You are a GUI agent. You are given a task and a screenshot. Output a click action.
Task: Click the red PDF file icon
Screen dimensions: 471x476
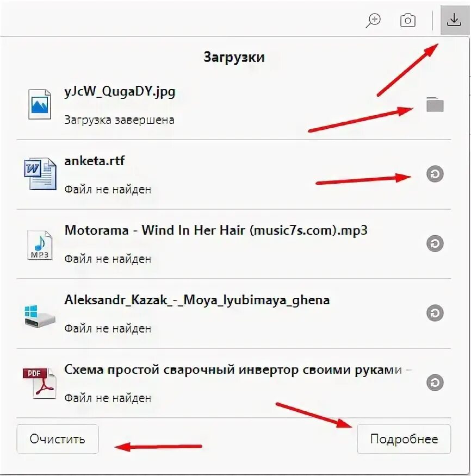point(40,383)
